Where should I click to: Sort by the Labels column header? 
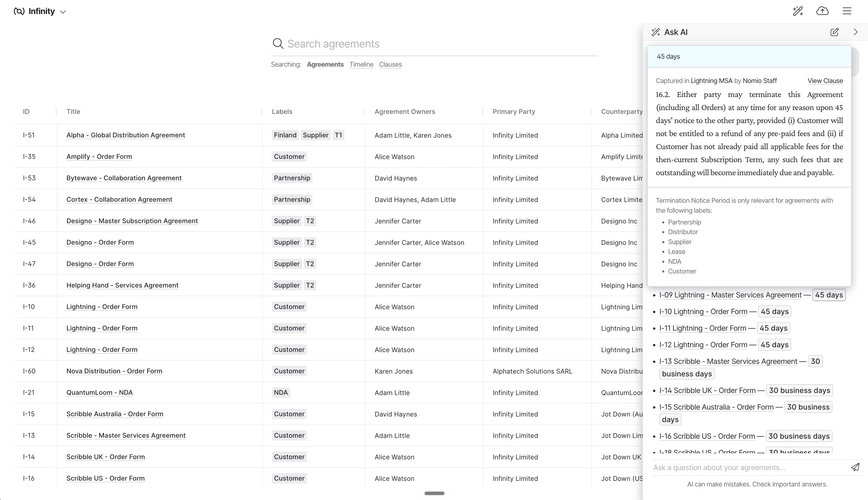(282, 112)
